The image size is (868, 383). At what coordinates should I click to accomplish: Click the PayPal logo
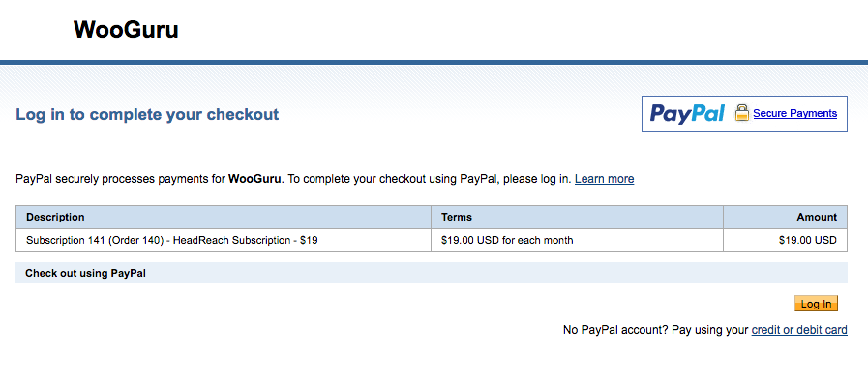tap(687, 113)
